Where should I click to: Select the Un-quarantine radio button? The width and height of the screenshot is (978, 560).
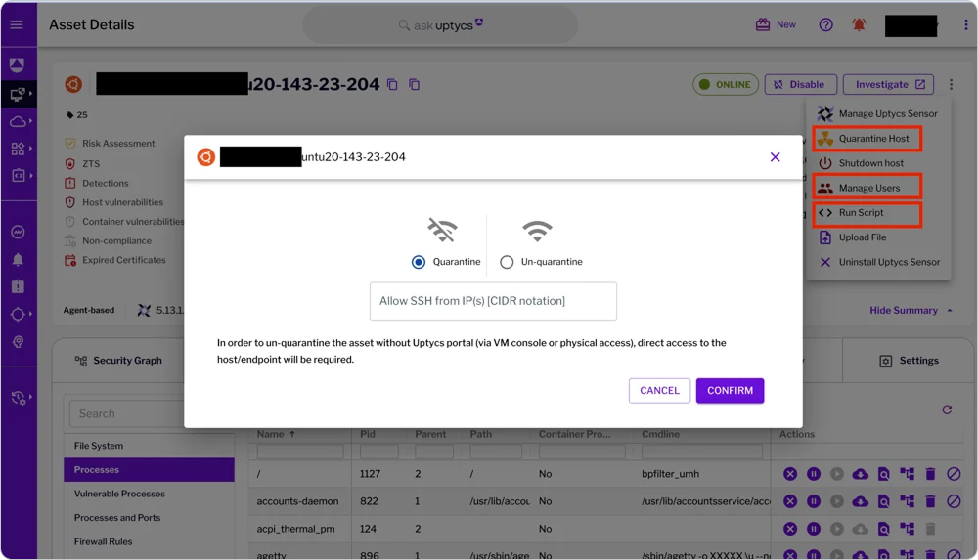[507, 262]
